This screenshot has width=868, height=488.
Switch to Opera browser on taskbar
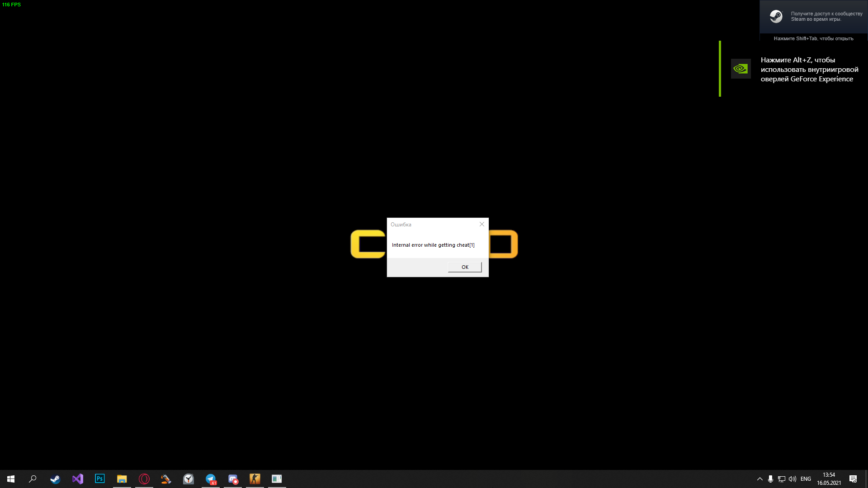click(144, 479)
